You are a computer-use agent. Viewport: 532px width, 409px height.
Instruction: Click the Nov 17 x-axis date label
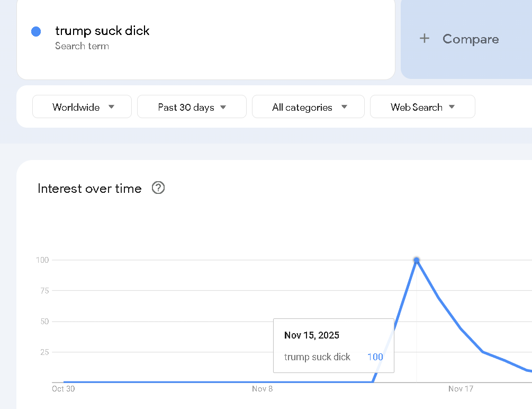pyautogui.click(x=461, y=389)
